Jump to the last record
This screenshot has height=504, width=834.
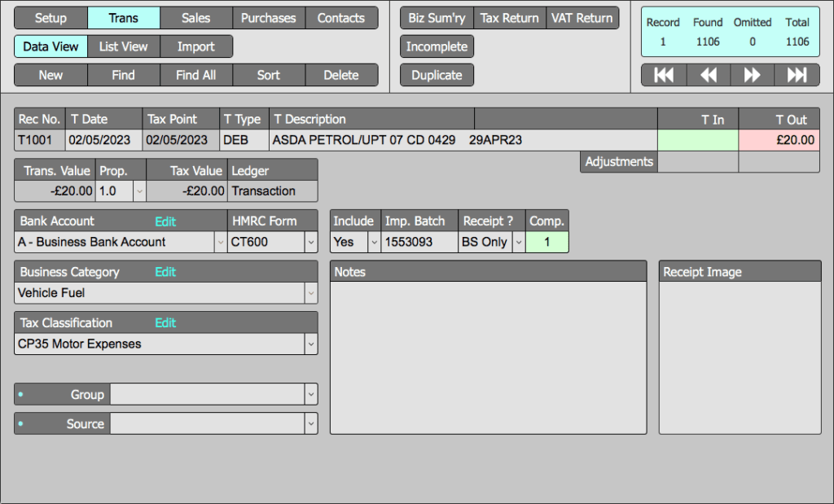coord(797,75)
